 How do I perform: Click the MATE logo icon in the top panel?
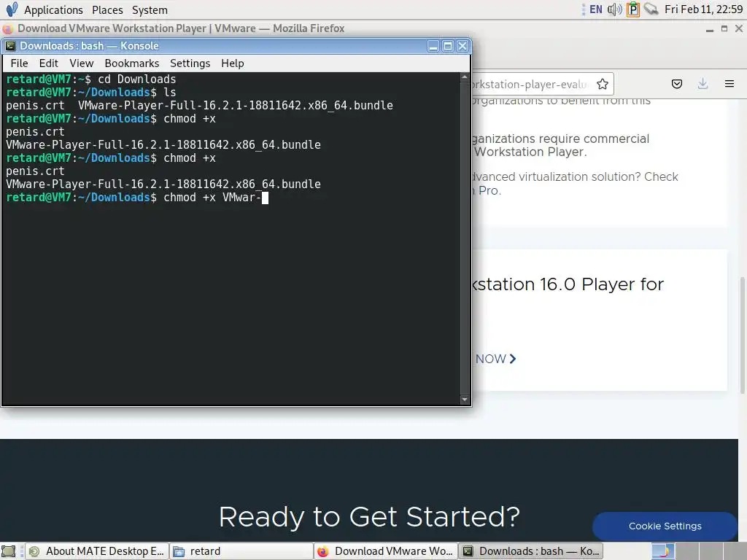click(x=12, y=9)
